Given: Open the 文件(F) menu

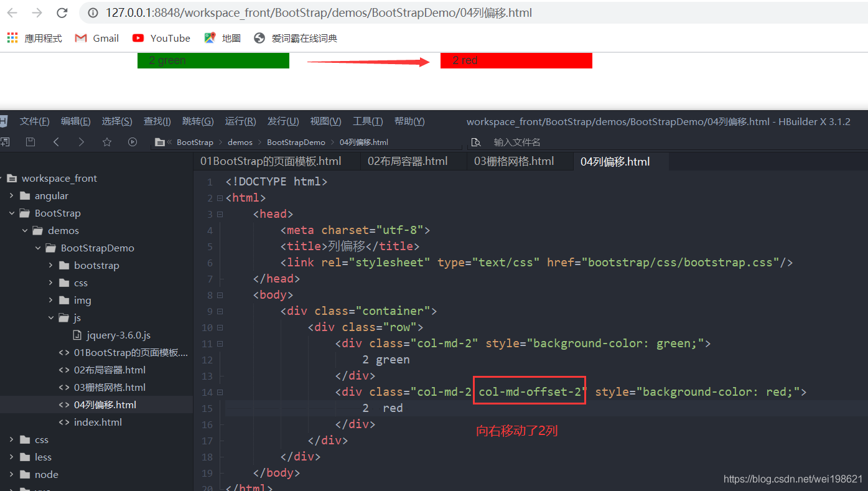Looking at the screenshot, I should [x=34, y=121].
